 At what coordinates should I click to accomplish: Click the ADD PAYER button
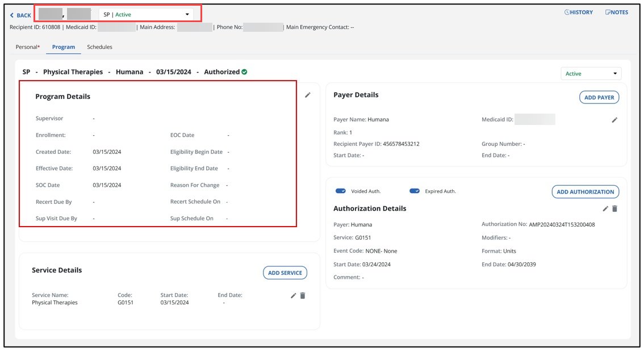[x=599, y=97]
